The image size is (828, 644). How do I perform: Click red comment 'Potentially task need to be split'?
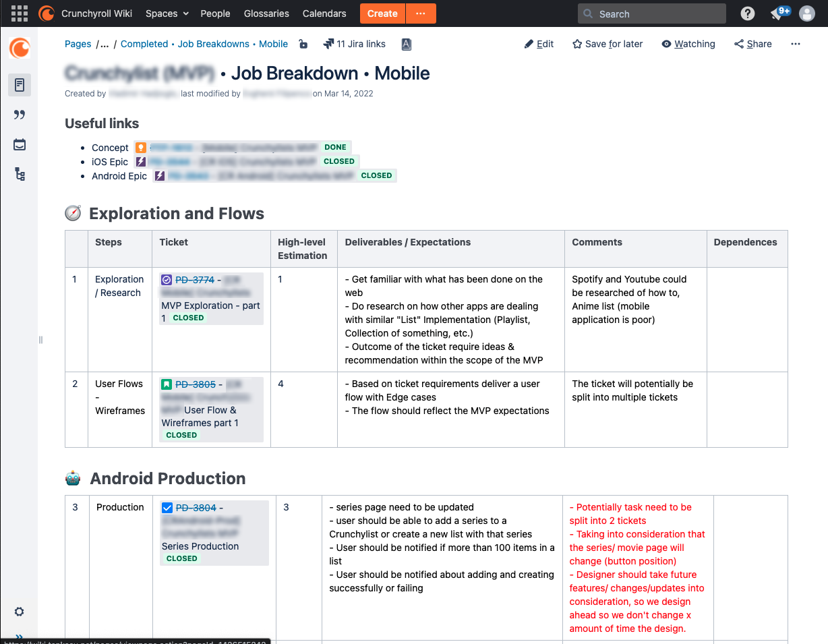[630, 514]
